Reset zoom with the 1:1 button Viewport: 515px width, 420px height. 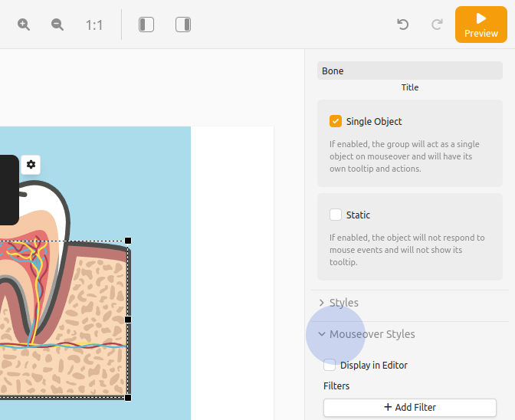point(94,25)
